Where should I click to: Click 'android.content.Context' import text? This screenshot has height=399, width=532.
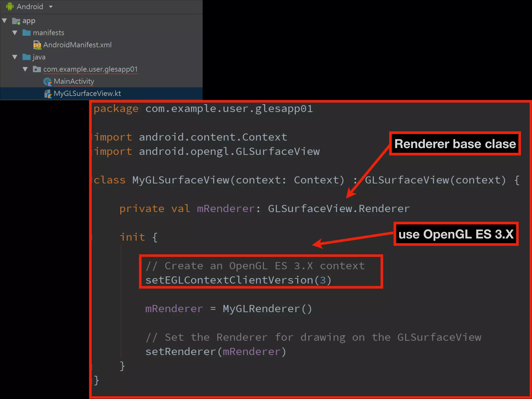click(213, 137)
